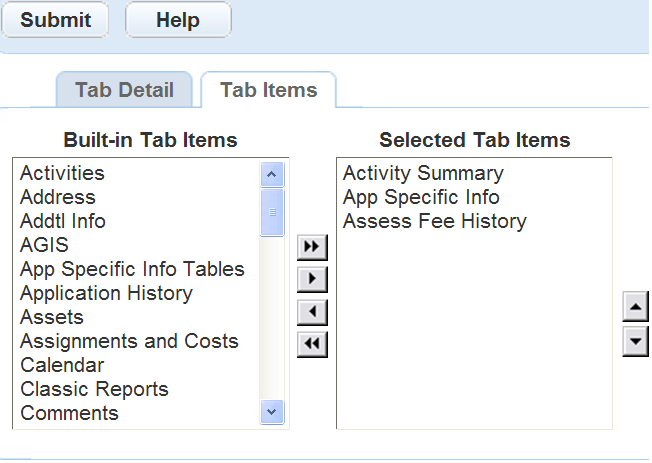
Task: Open the Tab Items tab
Action: tap(268, 90)
